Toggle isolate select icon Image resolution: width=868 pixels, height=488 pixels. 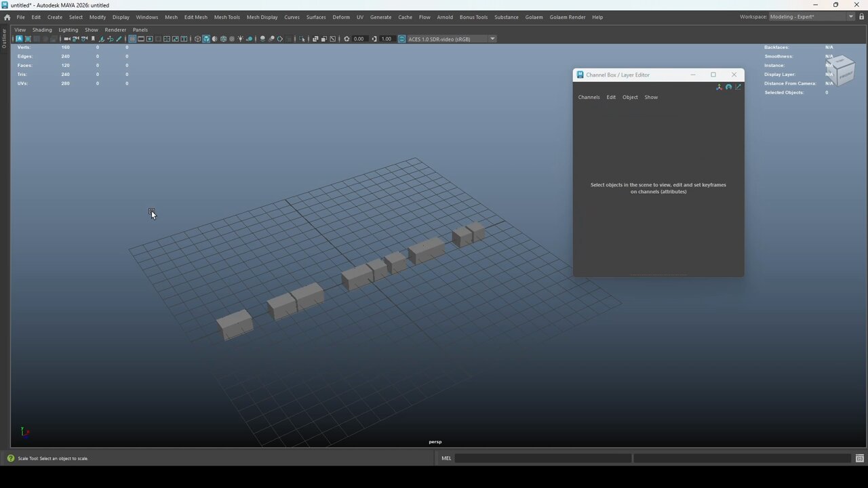pyautogui.click(x=302, y=39)
